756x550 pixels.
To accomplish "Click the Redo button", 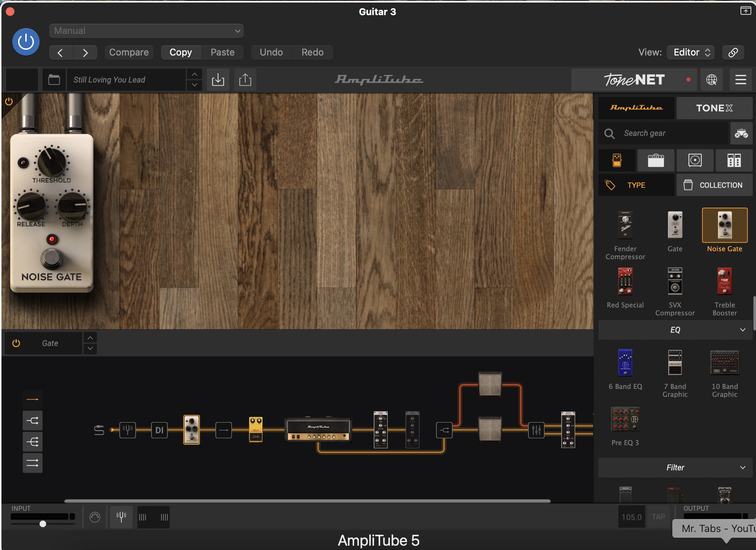I will pyautogui.click(x=312, y=53).
